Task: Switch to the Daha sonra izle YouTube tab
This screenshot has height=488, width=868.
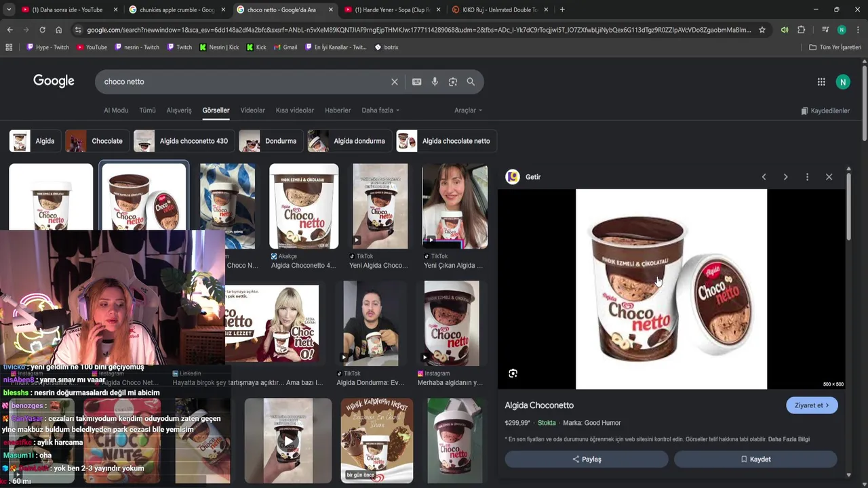Action: 68,9
